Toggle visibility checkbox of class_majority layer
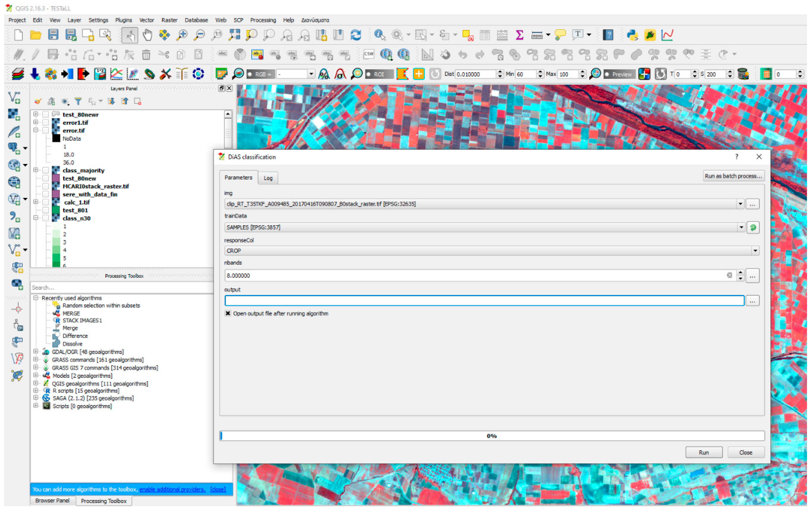 point(45,170)
